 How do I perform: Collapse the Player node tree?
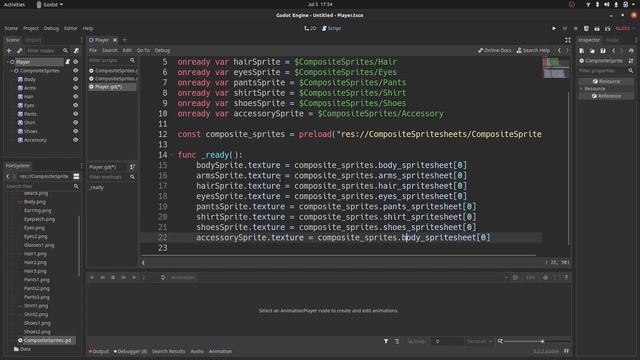tap(7, 62)
